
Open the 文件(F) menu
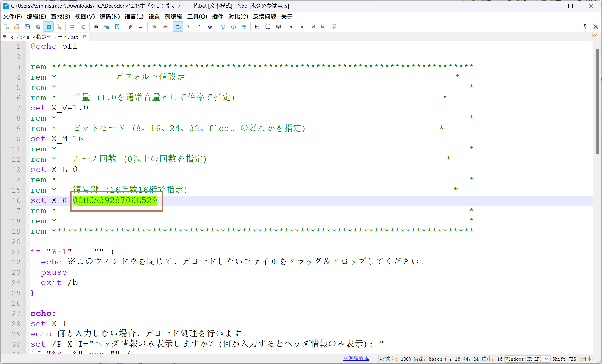[13, 17]
